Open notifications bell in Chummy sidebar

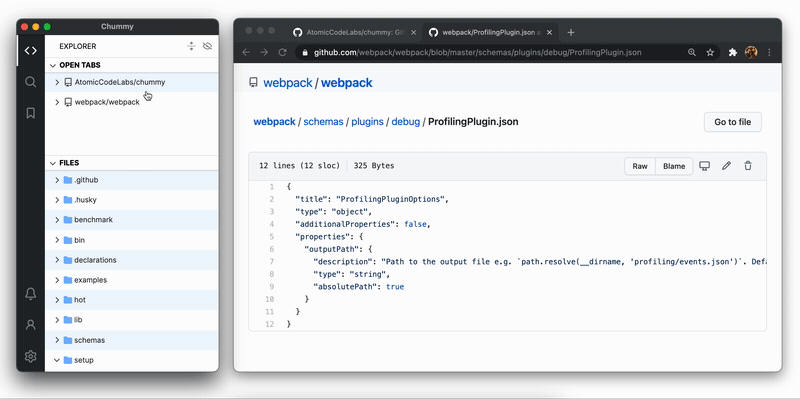(x=31, y=293)
